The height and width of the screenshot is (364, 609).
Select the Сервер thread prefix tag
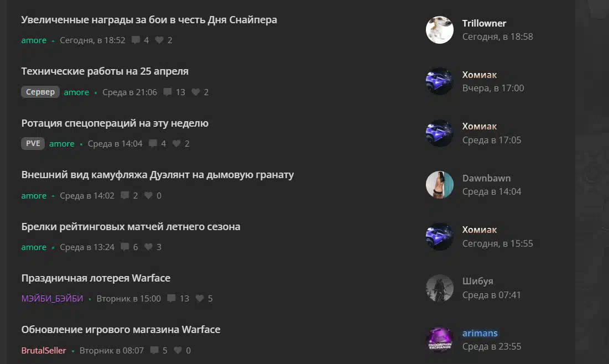pos(40,92)
